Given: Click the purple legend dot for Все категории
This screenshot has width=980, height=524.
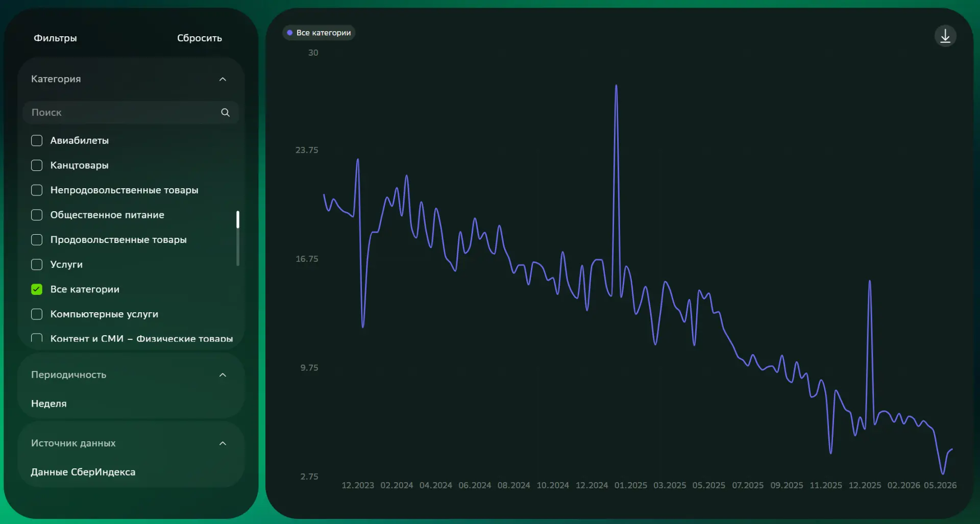Looking at the screenshot, I should click(x=289, y=33).
